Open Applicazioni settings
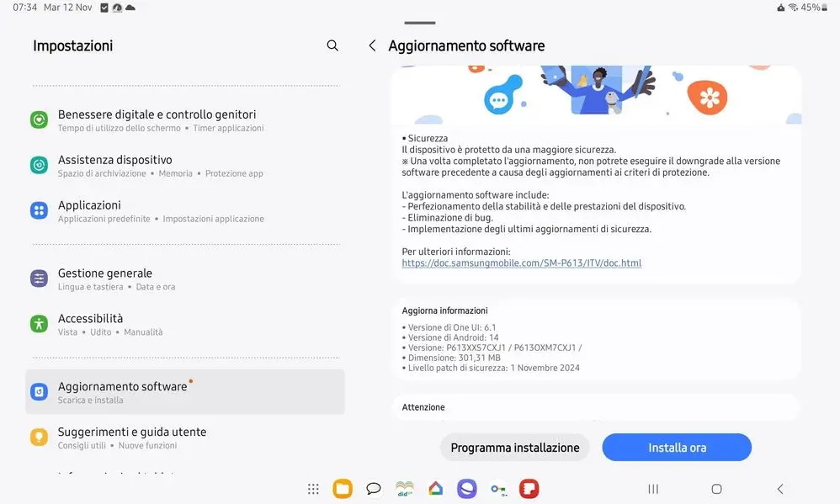 pos(185,211)
